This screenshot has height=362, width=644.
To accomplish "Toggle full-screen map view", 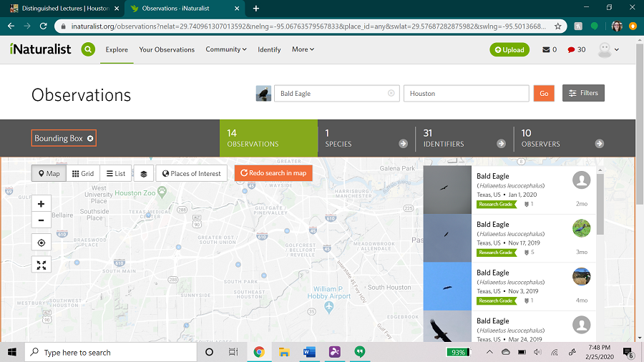I will pos(41,265).
